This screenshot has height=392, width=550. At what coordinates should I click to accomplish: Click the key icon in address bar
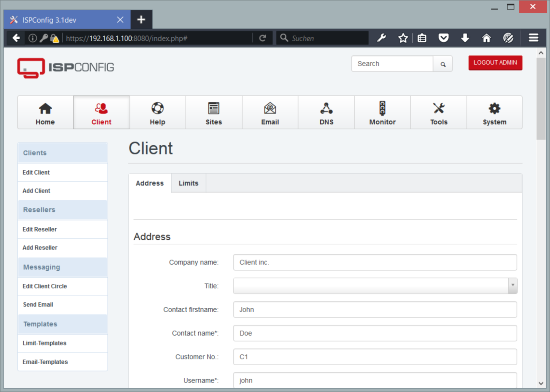tap(43, 38)
